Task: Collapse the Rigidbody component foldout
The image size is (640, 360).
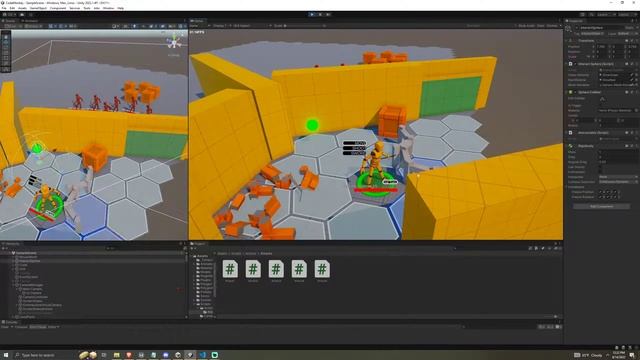Action: tap(567, 146)
